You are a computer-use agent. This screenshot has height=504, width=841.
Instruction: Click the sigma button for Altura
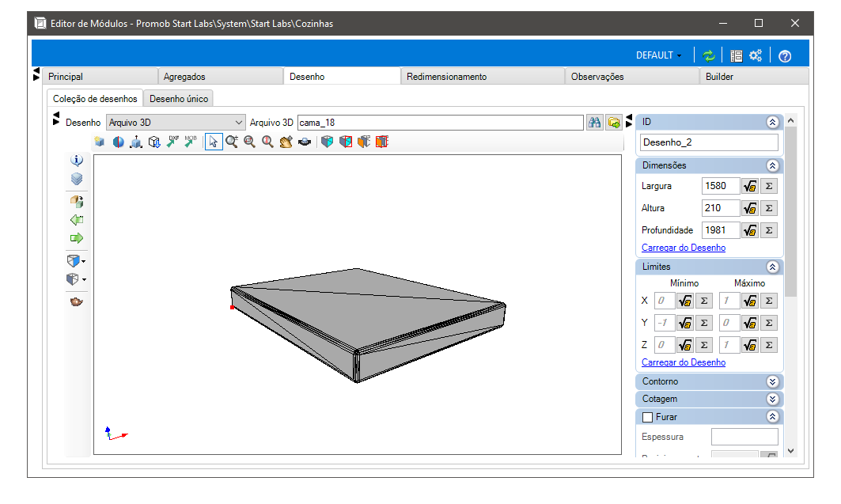point(769,208)
